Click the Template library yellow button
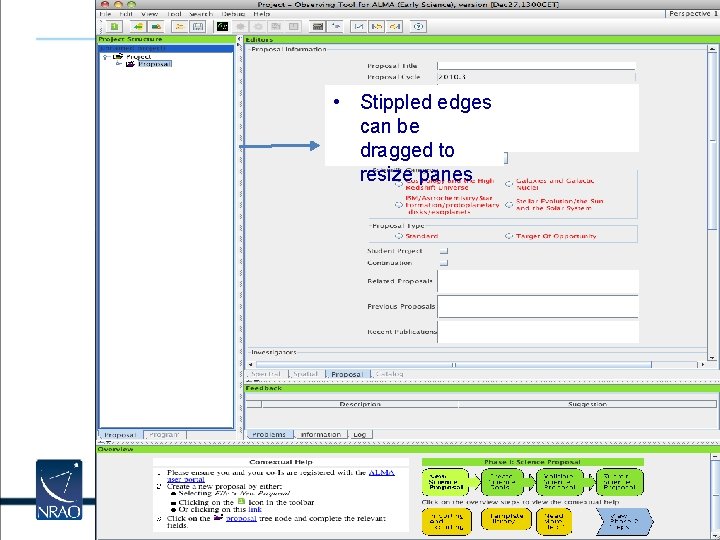Image resolution: width=720 pixels, height=540 pixels. (506, 519)
